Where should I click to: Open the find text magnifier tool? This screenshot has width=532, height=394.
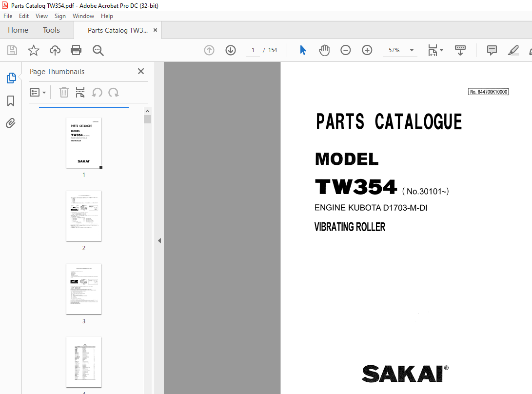(x=98, y=50)
